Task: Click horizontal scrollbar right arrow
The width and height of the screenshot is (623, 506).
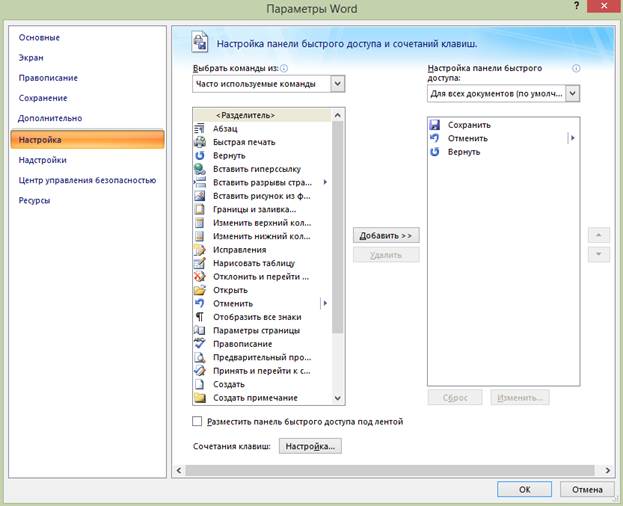Action: point(608,471)
